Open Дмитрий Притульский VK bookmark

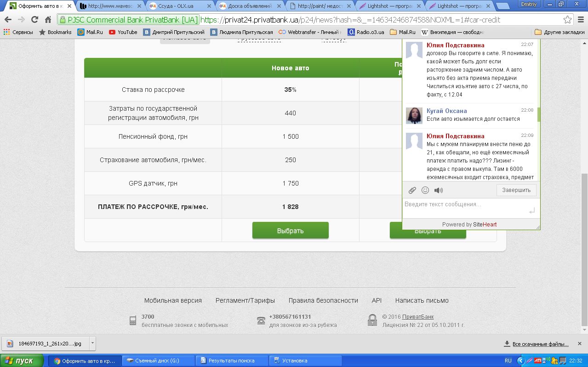(174, 32)
